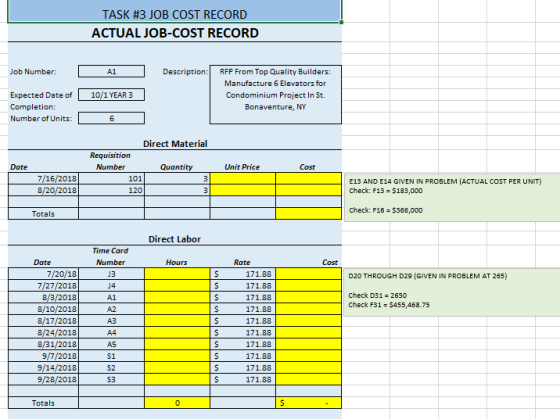Click yellow Cost cell for requisition 120
The height and width of the screenshot is (419, 560).
point(309,190)
